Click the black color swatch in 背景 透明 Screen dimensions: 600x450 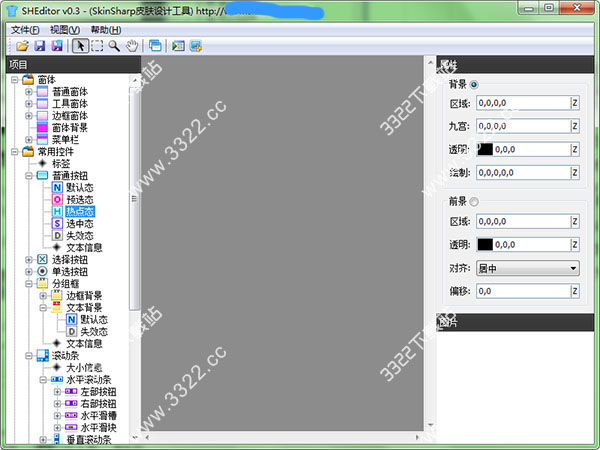click(x=485, y=149)
